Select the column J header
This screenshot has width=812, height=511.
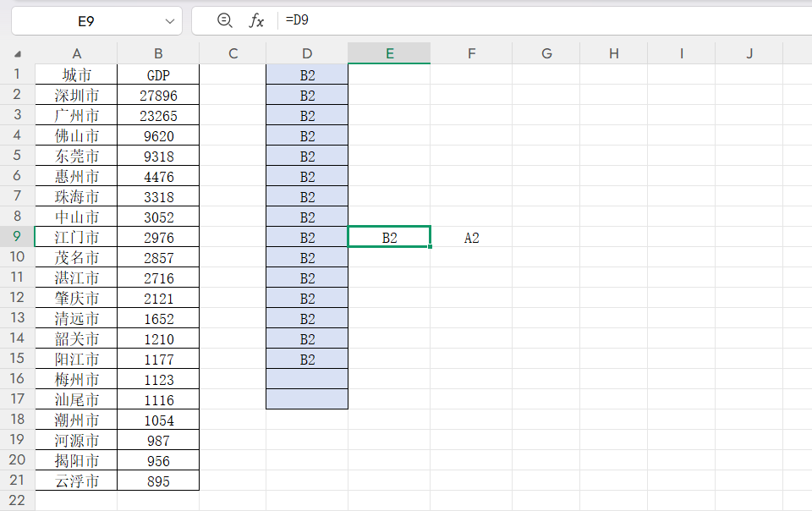(749, 53)
